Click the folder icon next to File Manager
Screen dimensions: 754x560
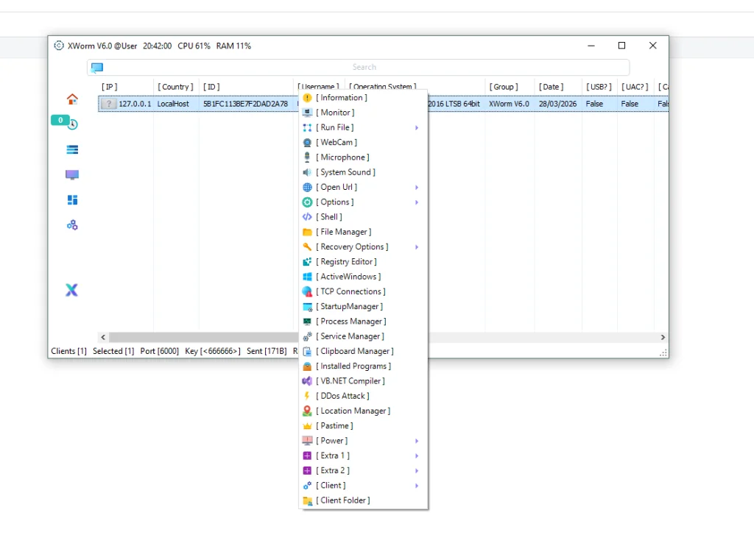coord(307,232)
